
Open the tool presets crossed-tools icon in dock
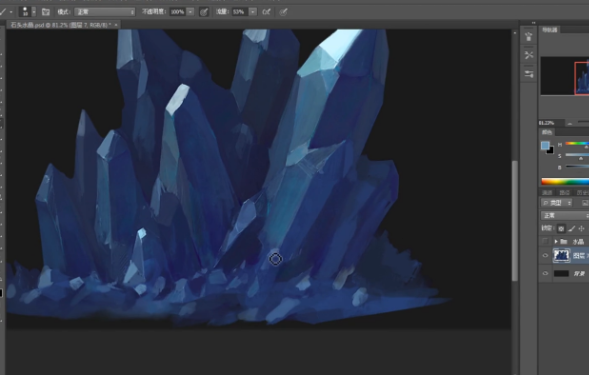click(529, 55)
